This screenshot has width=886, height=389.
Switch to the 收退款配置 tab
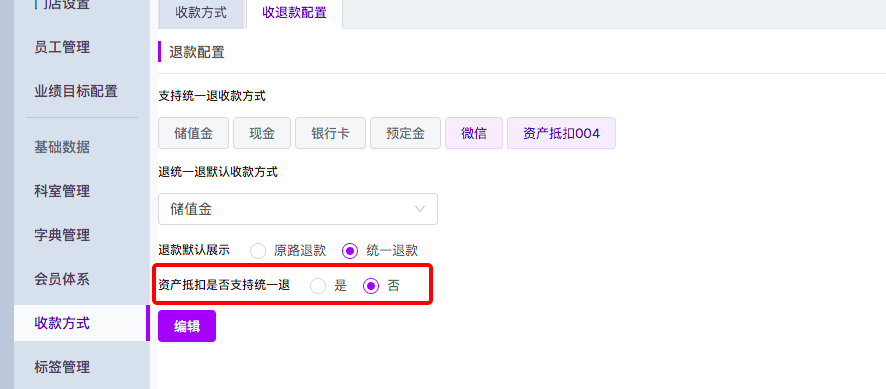[294, 13]
